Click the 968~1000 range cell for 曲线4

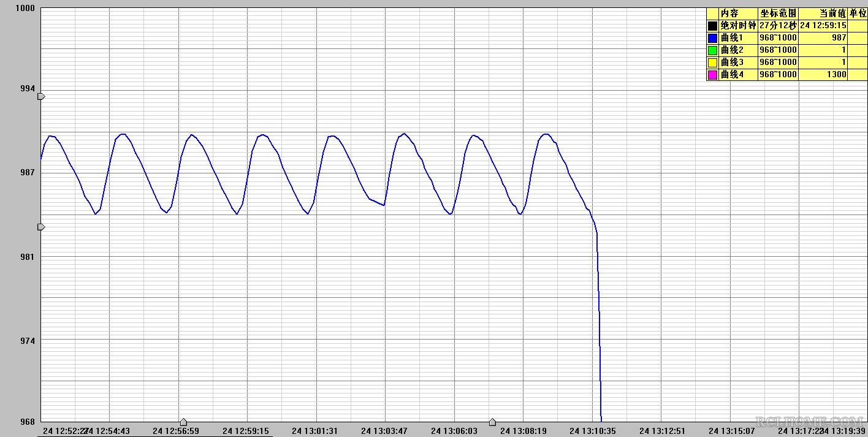(x=779, y=75)
